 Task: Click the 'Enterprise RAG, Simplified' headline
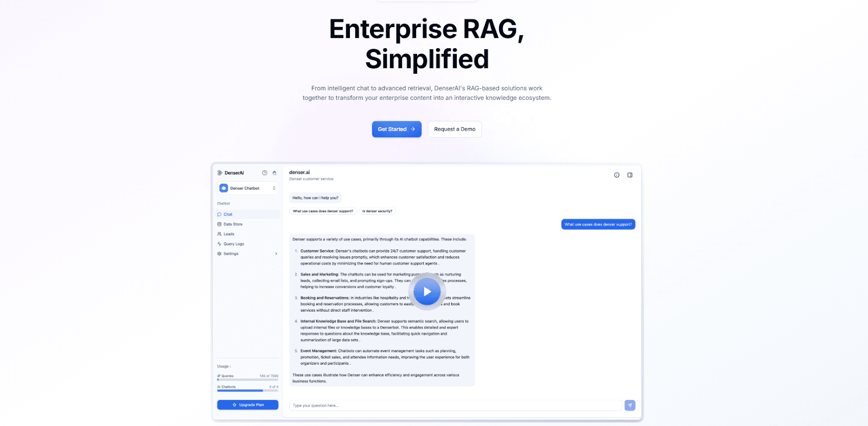(x=427, y=44)
